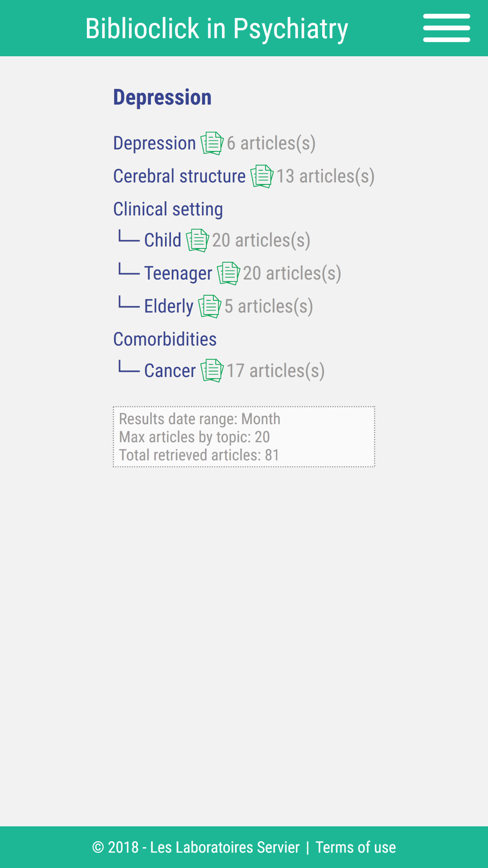Open the hamburger menu
Viewport: 488px width, 868px height.
click(x=447, y=28)
